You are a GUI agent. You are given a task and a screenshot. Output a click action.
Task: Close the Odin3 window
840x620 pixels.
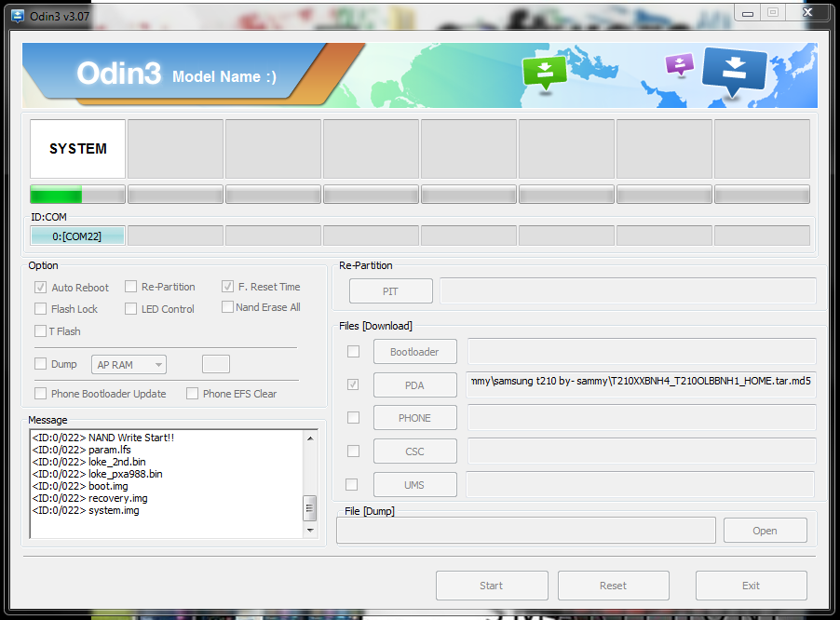(x=807, y=12)
